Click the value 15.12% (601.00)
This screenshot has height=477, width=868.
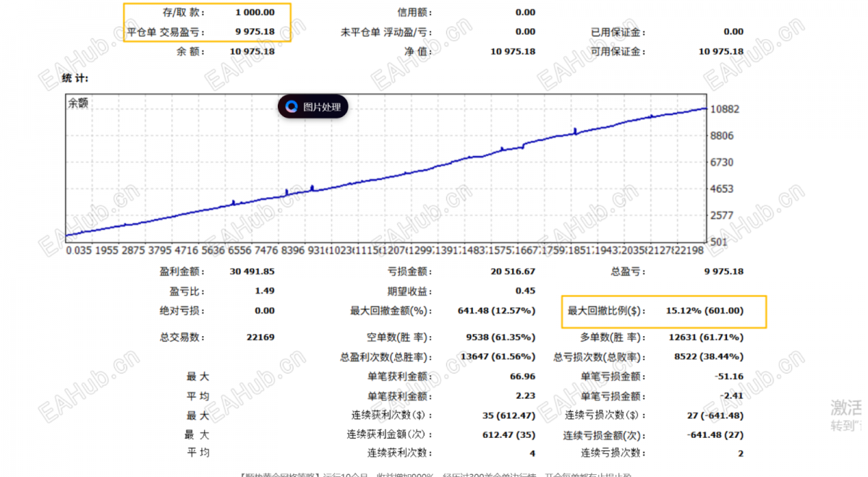point(705,311)
